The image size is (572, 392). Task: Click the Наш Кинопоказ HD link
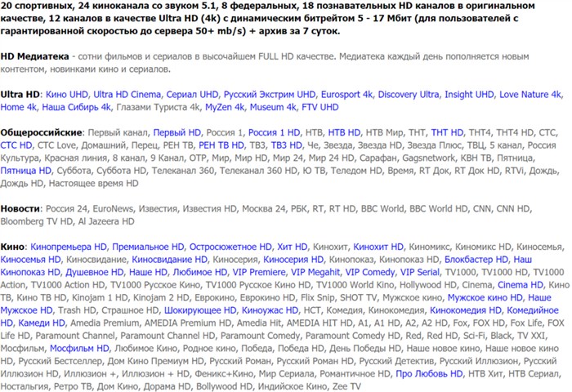pos(30,273)
